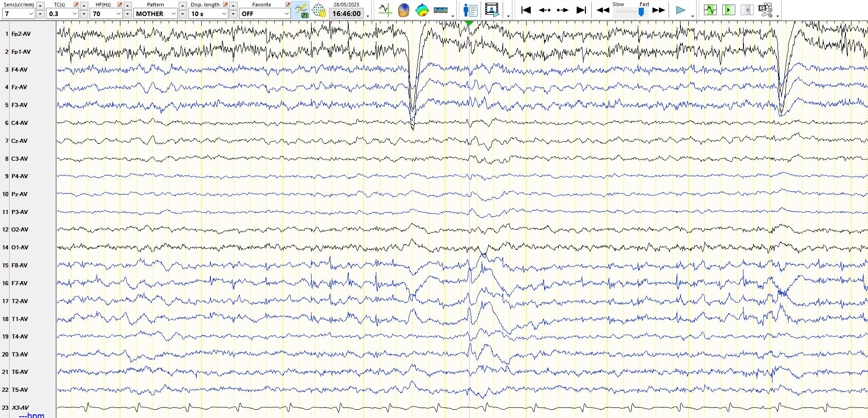Click the green waveform display icon

[710, 10]
